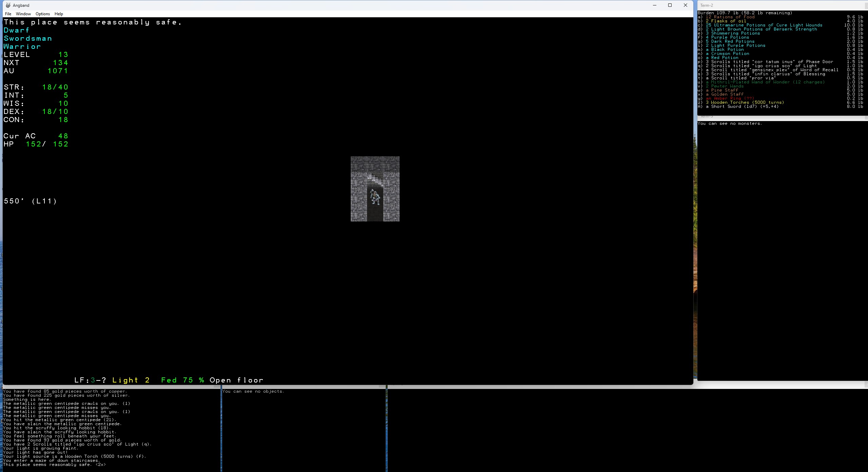Click the '5 Dark Red Potions' row
The height and width of the screenshot is (472, 868).
pyautogui.click(x=780, y=41)
